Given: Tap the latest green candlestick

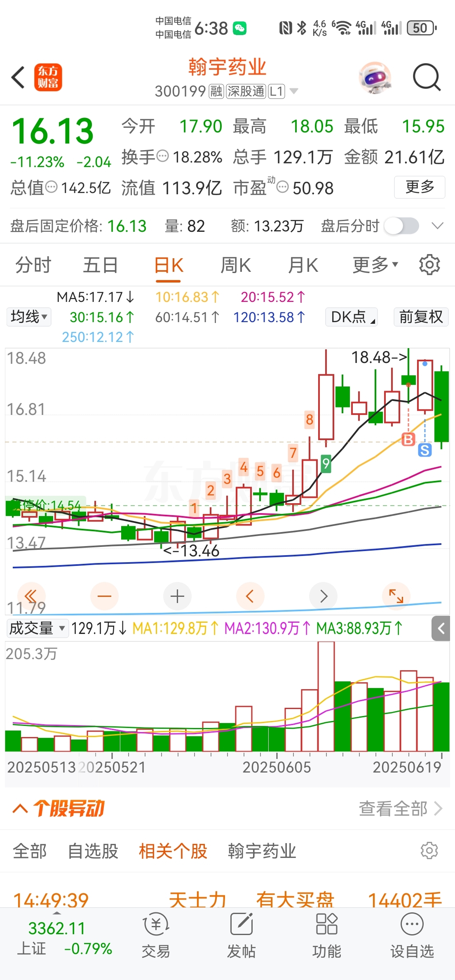Looking at the screenshot, I should tap(441, 407).
